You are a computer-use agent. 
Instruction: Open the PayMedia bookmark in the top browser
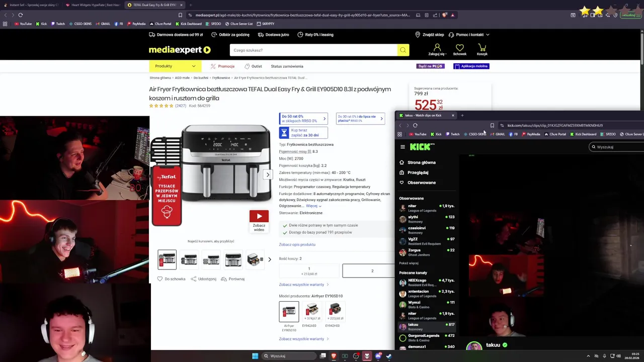(x=136, y=24)
